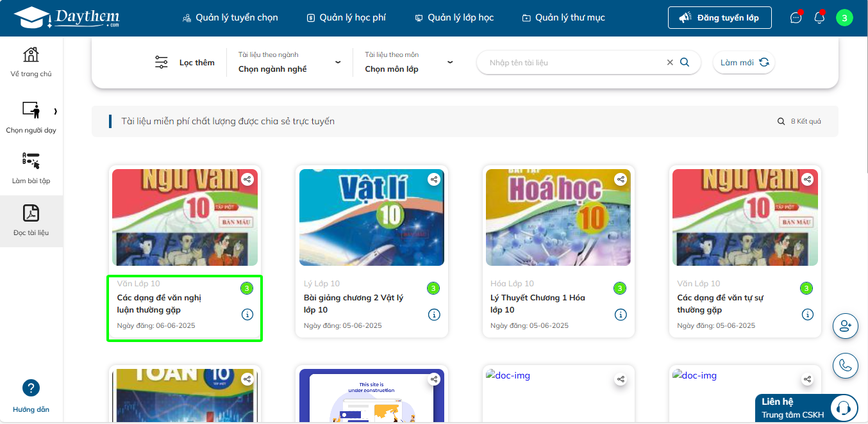This screenshot has width=868, height=424.
Task: Click author badge on Vật lý lớp 10 card
Action: pos(433,288)
